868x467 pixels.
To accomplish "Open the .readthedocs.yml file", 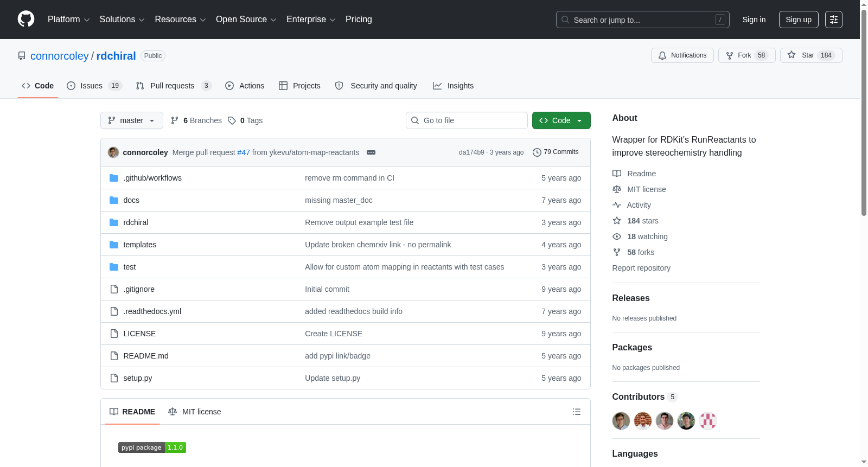I will [x=152, y=311].
